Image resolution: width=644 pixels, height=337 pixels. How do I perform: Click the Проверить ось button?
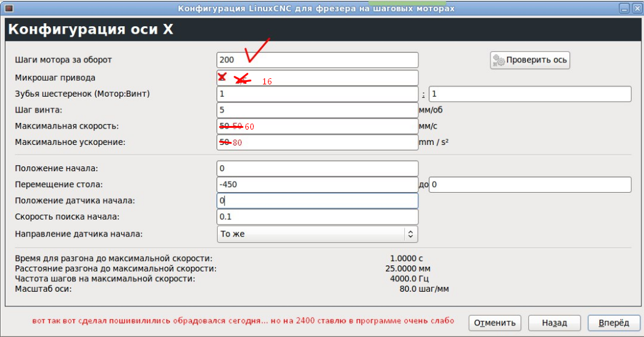coord(530,60)
